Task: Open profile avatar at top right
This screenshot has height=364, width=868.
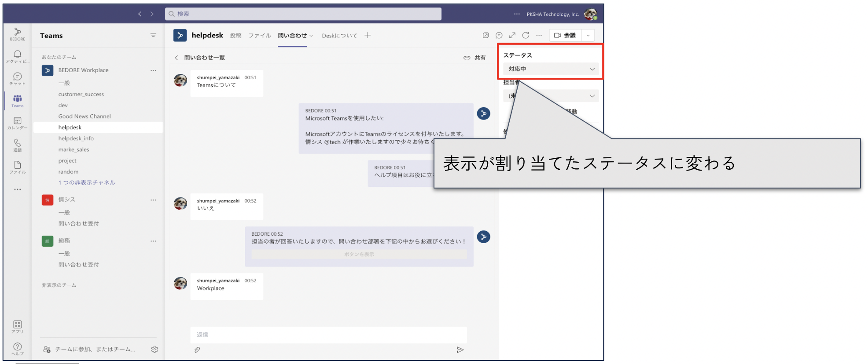Action: (x=590, y=14)
